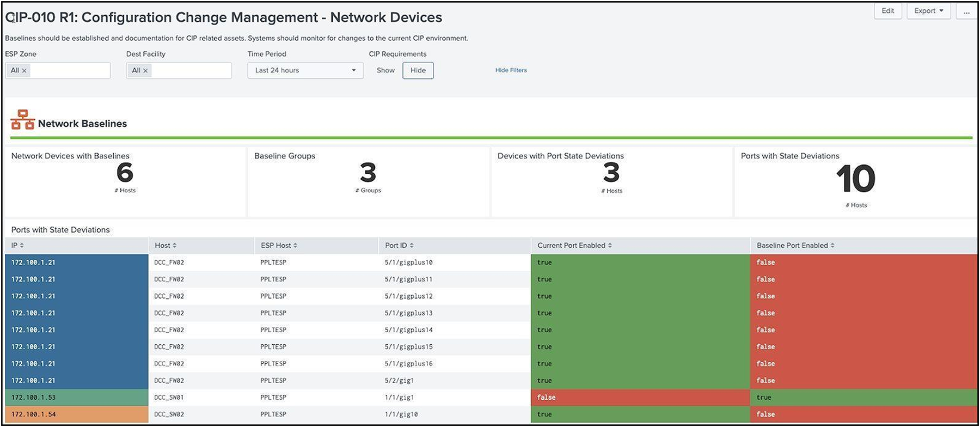980x427 pixels.
Task: Open the more options ellipsis button
Action: [x=966, y=11]
